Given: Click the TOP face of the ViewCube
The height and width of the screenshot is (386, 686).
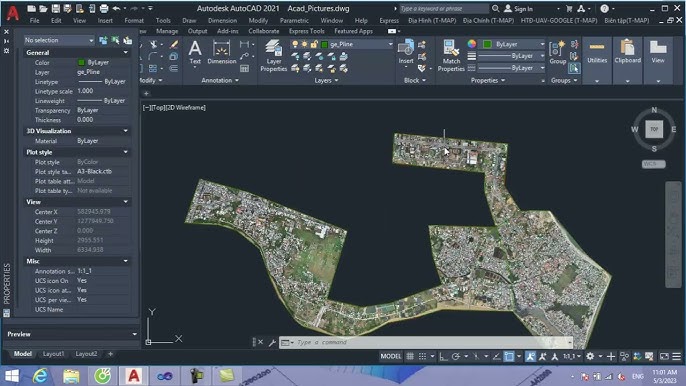Looking at the screenshot, I should (654, 129).
